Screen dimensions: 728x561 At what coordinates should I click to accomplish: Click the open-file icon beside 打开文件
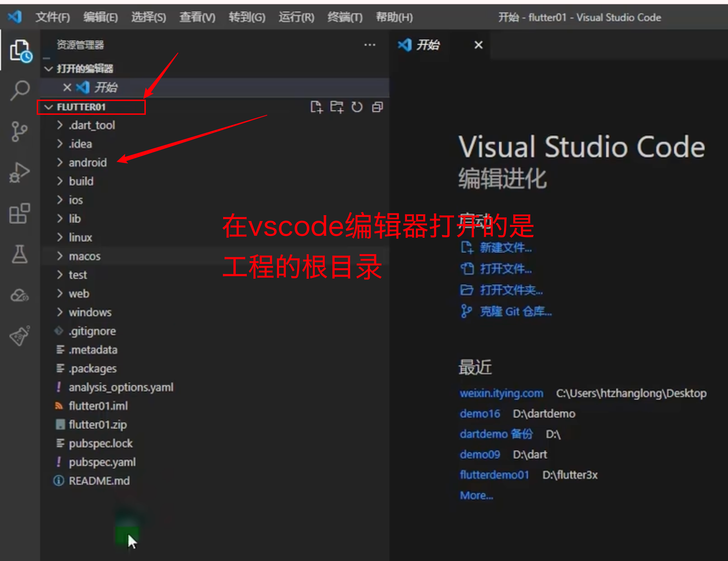(x=467, y=269)
